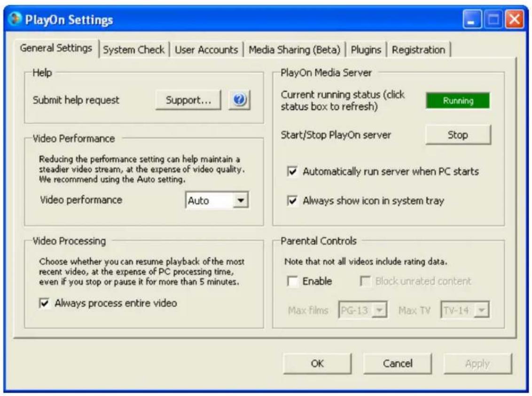This screenshot has height=396, width=532.
Task: Click the 'Submit help request' label
Action: pyautogui.click(x=76, y=100)
